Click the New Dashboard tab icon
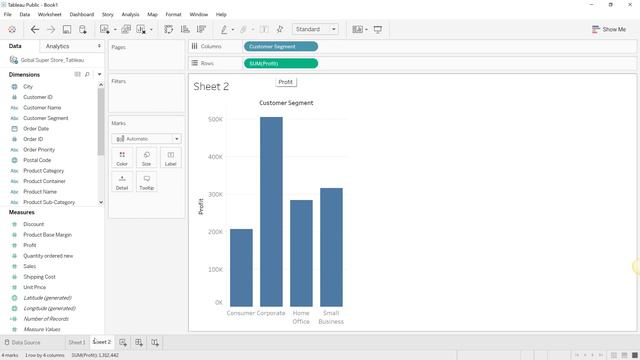640x360 pixels. (139, 342)
